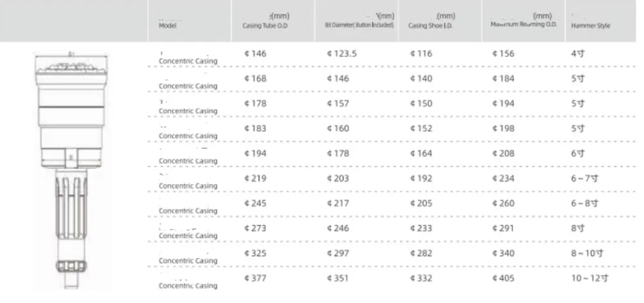The height and width of the screenshot is (303, 644).
Task: Click the 6~7寸 hammer style cell
Action: (x=583, y=180)
